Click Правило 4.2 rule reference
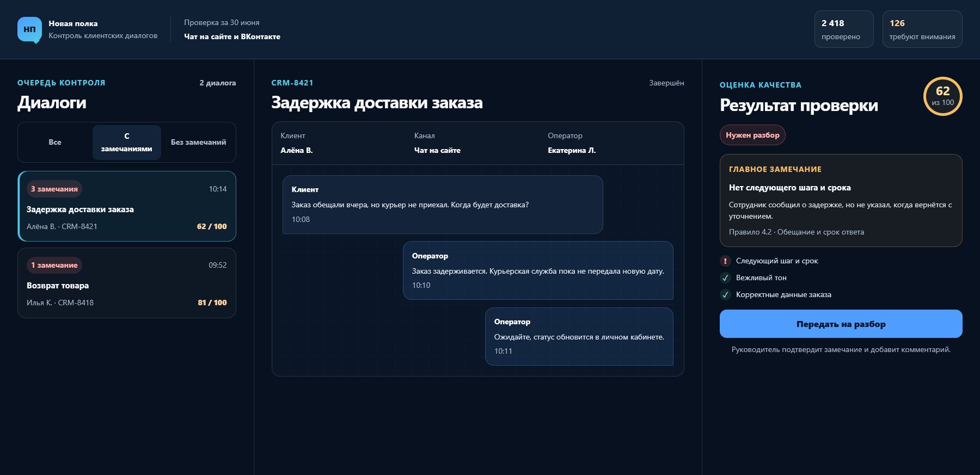Viewport: 980px width, 475px height. [797, 232]
